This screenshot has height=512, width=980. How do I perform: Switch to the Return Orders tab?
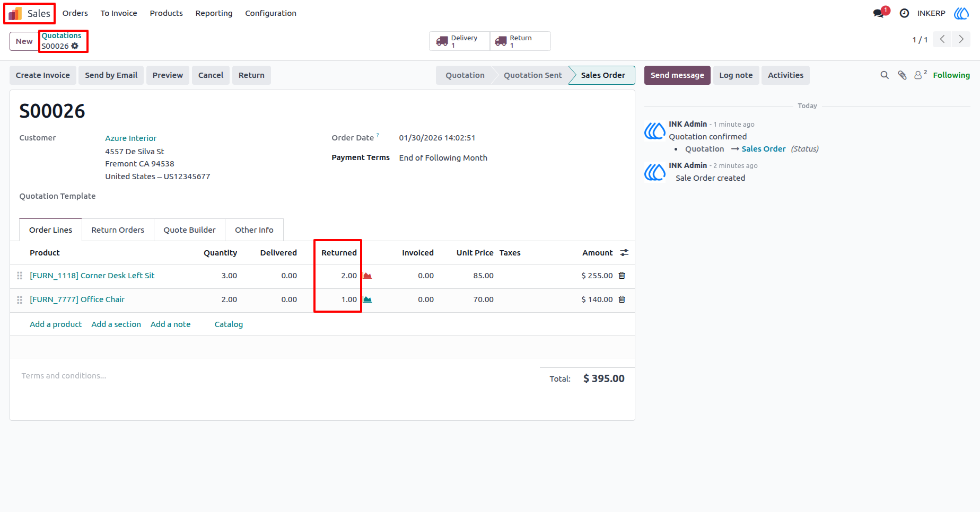(118, 230)
